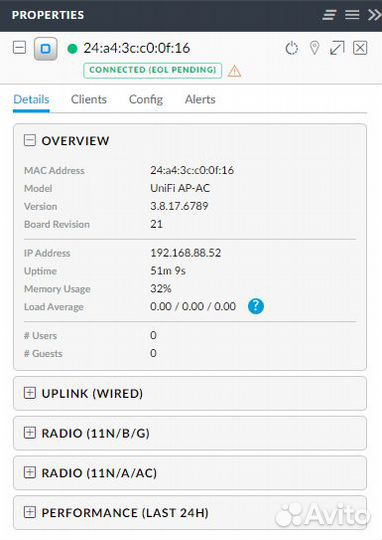Collapse the Overview section
The height and width of the screenshot is (540, 382).
pos(30,140)
